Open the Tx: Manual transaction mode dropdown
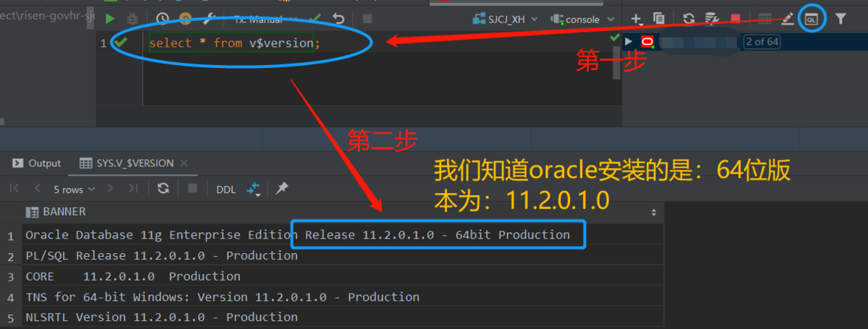This screenshot has height=329, width=868. [x=260, y=20]
